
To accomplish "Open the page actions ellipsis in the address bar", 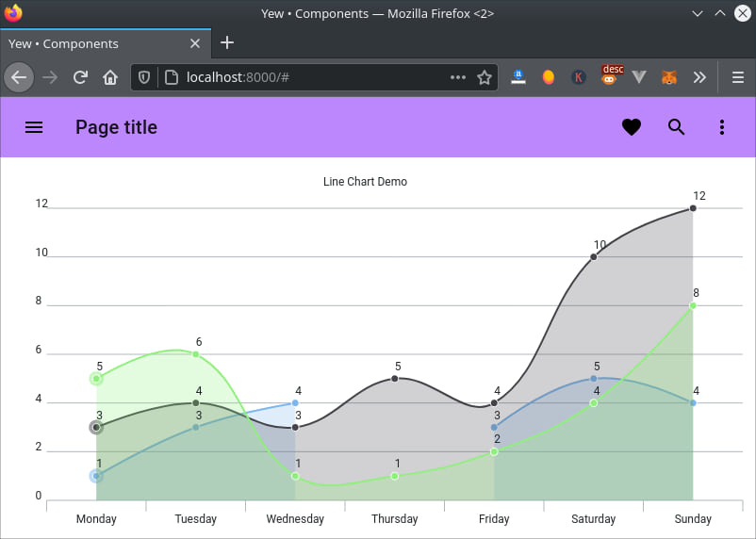I will pos(457,77).
